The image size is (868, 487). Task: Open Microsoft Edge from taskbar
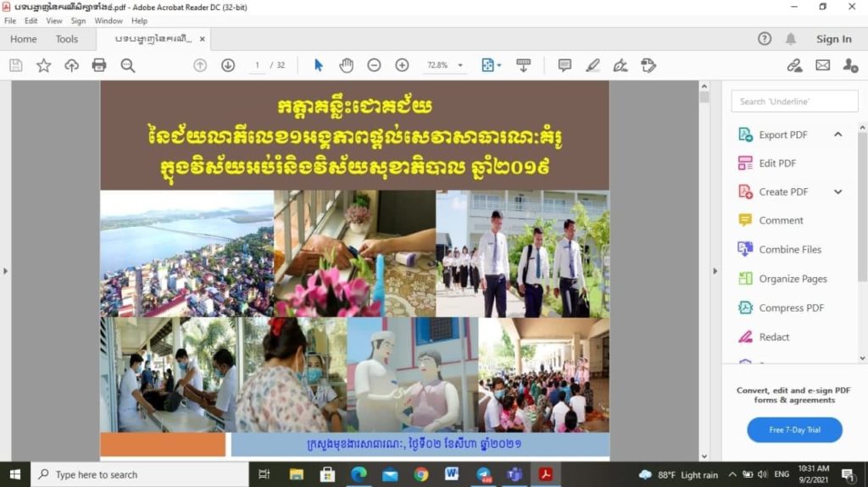pos(359,474)
